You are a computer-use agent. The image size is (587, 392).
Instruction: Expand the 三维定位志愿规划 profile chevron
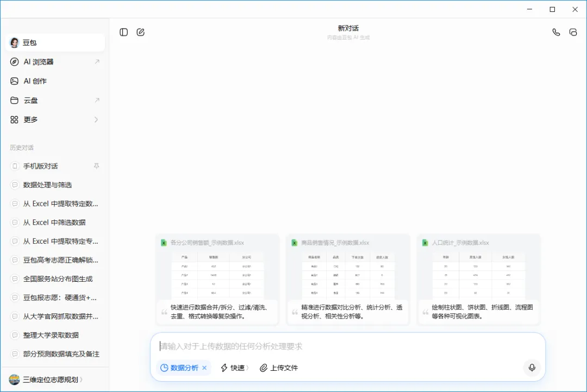pyautogui.click(x=81, y=380)
